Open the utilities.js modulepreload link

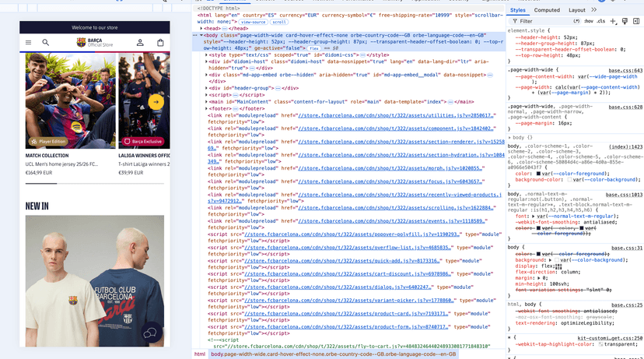click(397, 115)
